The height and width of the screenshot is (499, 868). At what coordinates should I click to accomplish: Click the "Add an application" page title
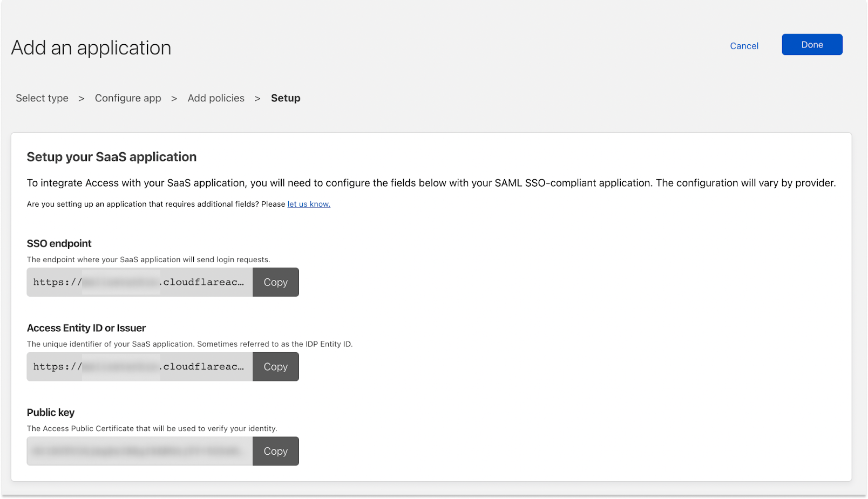pyautogui.click(x=91, y=47)
